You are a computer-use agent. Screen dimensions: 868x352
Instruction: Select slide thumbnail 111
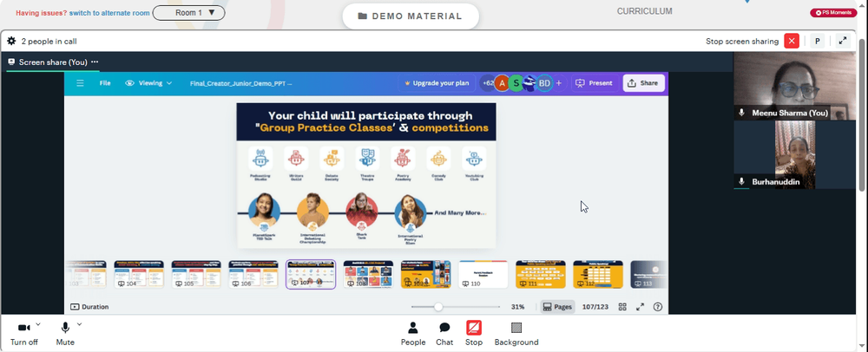[x=540, y=274]
